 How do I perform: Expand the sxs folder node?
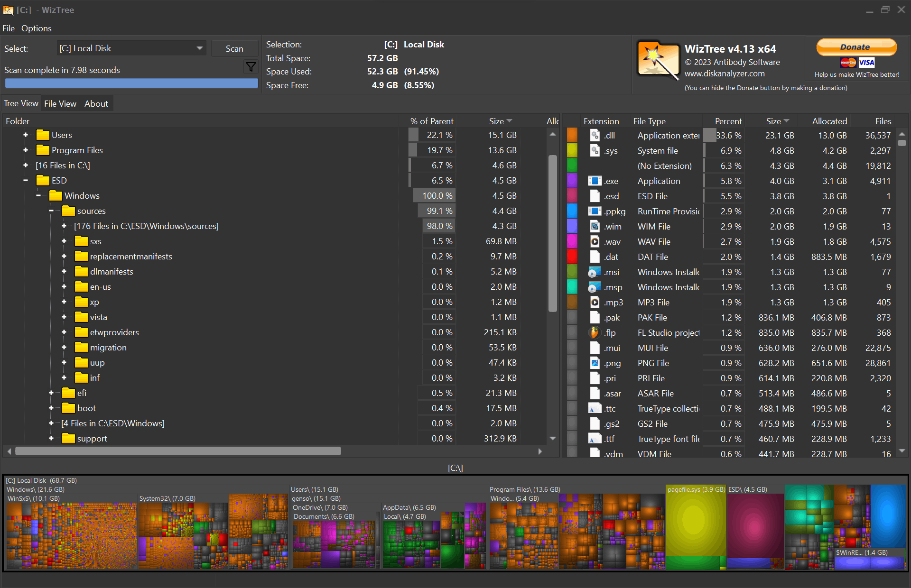tap(64, 241)
